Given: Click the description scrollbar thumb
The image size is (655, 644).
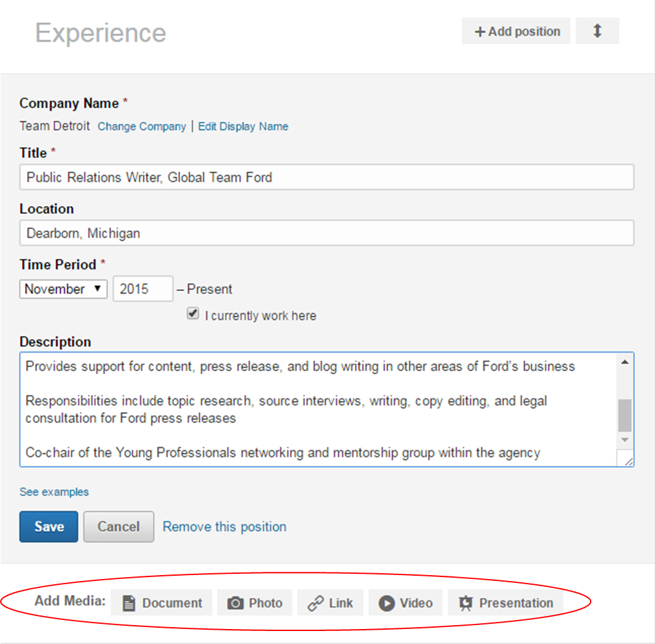Looking at the screenshot, I should click(624, 415).
